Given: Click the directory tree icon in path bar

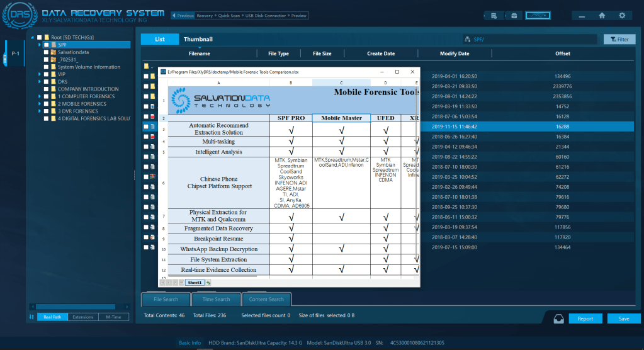Looking at the screenshot, I should pos(467,40).
